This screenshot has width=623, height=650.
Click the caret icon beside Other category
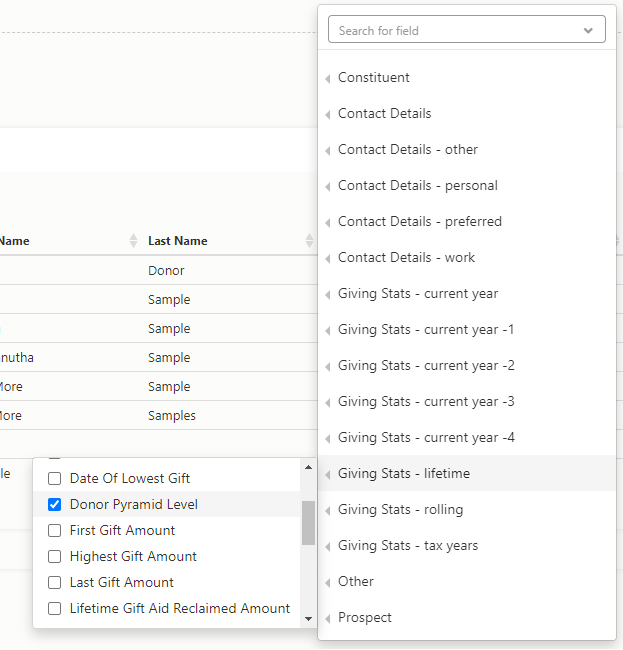[328, 582]
